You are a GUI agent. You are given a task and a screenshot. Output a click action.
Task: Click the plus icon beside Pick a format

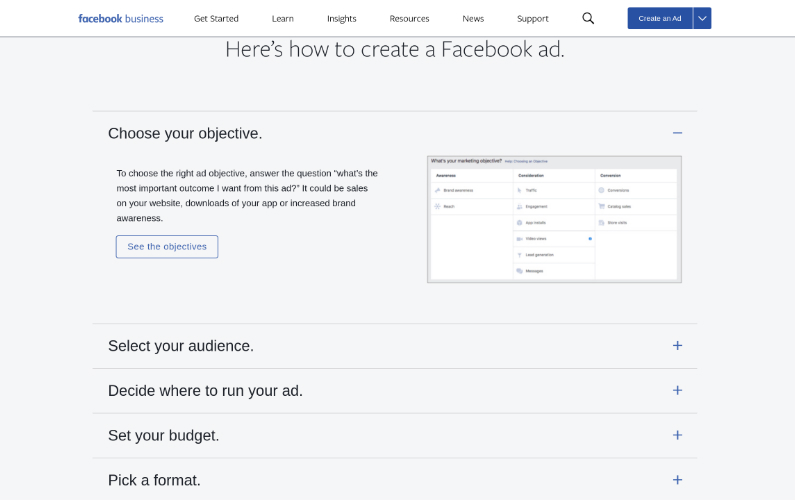coord(677,480)
